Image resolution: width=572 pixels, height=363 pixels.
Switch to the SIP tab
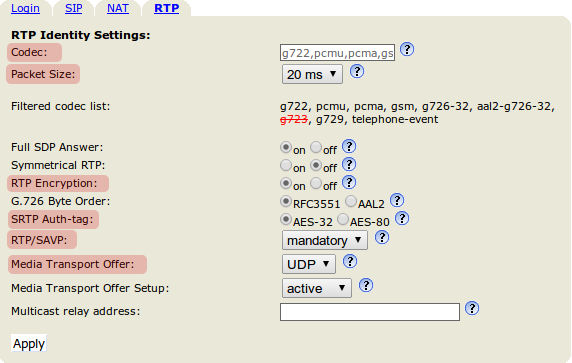[74, 8]
